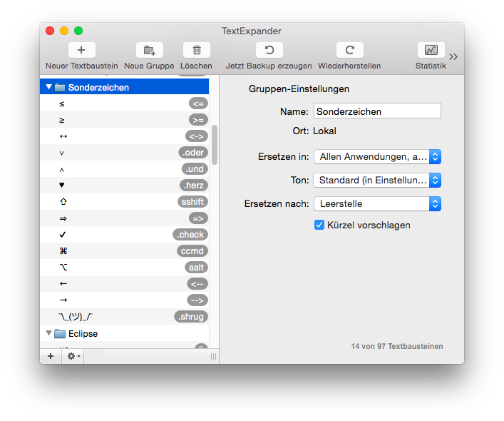Click the <= abbreviation badge
The height and width of the screenshot is (421, 504).
[198, 103]
